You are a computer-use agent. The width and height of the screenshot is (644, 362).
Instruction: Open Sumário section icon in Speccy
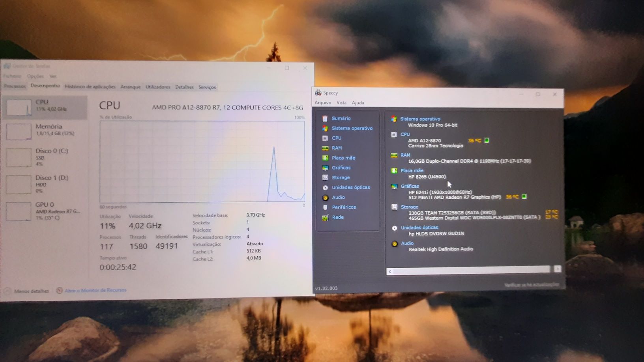click(x=325, y=118)
